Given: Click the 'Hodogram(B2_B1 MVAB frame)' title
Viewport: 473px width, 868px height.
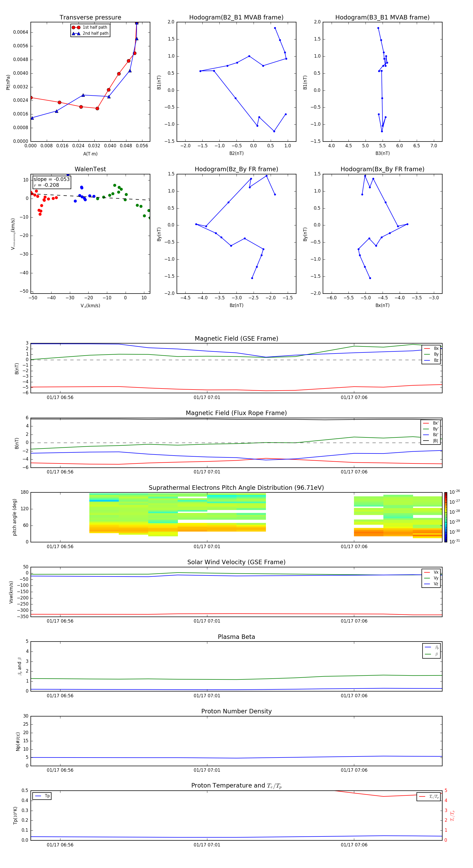Looking at the screenshot, I should point(236,18).
